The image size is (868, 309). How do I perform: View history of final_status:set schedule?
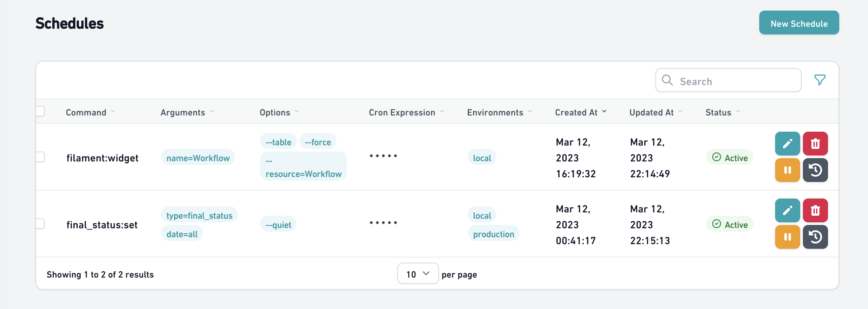coord(815,237)
